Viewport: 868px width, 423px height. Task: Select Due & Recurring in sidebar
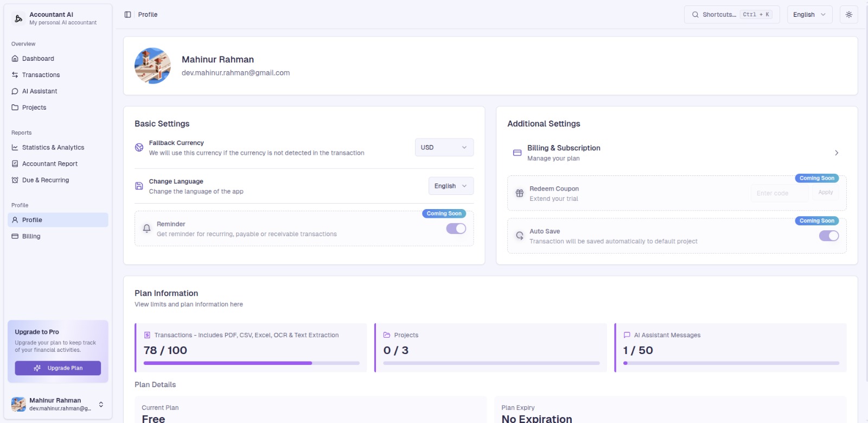pos(58,180)
